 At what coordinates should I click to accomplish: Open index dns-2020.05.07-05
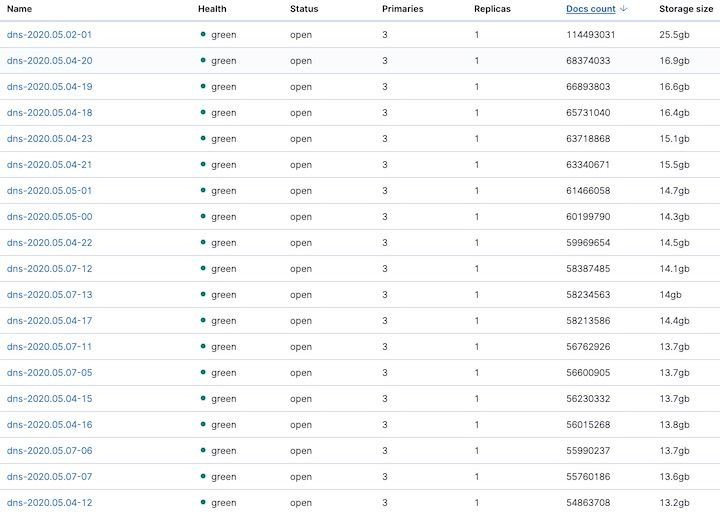point(49,373)
